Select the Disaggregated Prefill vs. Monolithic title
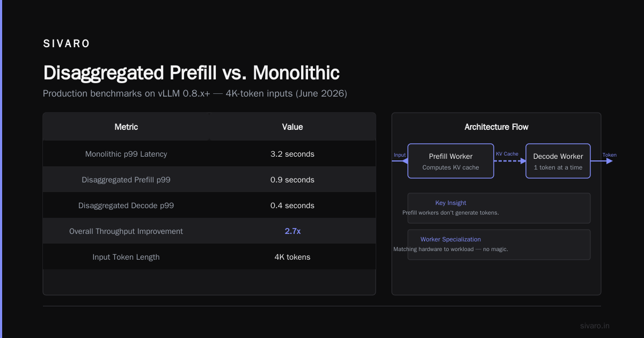The image size is (644, 338). (191, 73)
